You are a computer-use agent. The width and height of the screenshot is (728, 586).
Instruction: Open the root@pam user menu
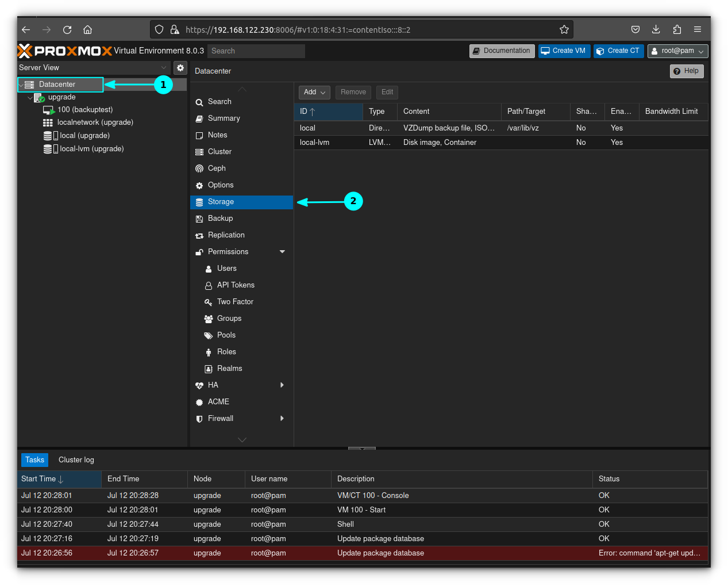[678, 51]
